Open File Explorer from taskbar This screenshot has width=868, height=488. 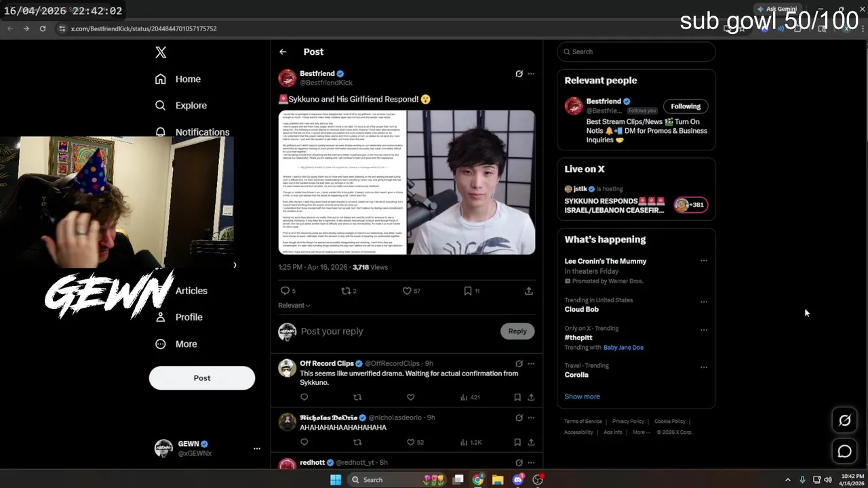(498, 480)
